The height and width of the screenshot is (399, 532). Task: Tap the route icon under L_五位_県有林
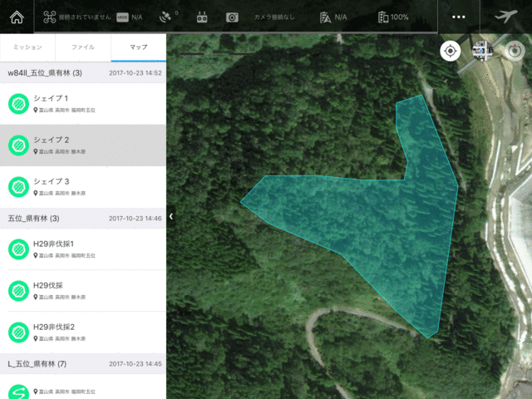coord(18,392)
